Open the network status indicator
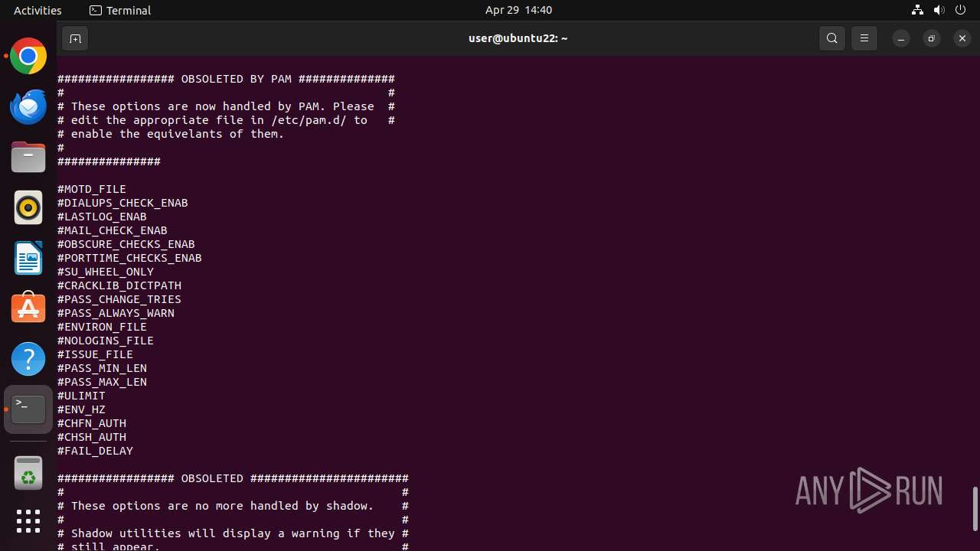 coord(917,10)
